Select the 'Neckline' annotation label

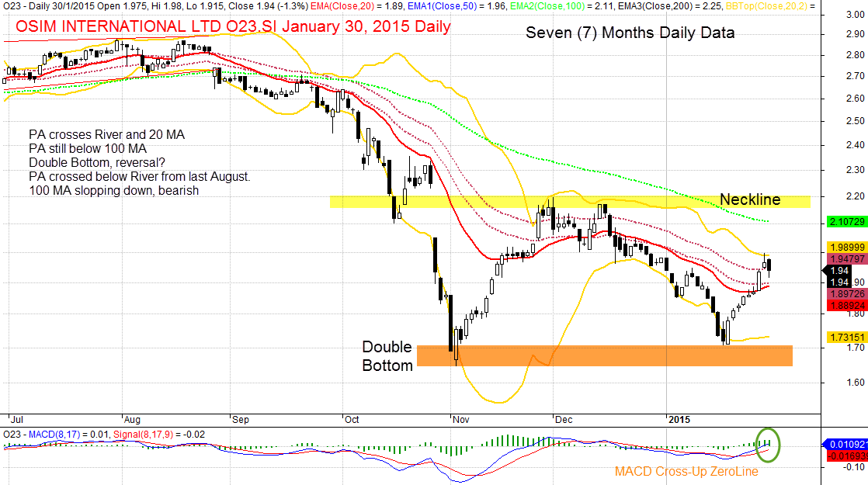pos(749,199)
